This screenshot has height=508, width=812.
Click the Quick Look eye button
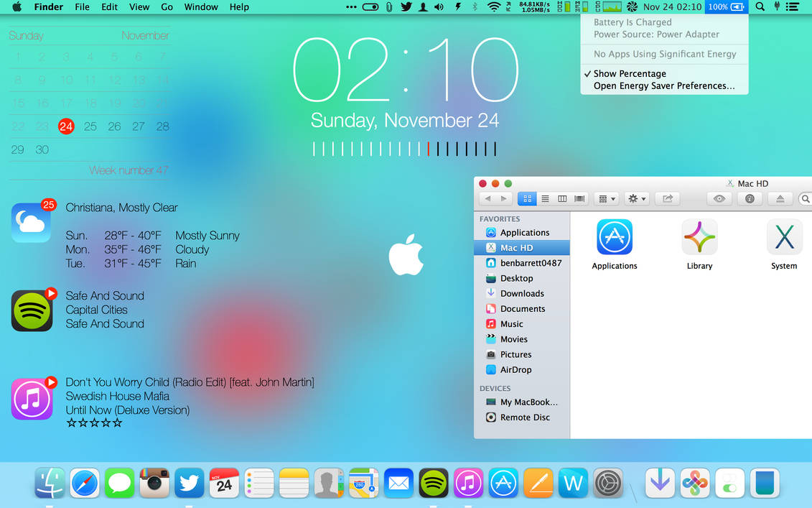point(719,198)
